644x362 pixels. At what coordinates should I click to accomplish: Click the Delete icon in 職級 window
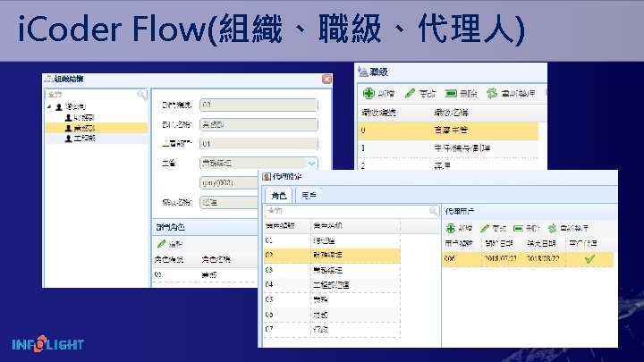451,94
